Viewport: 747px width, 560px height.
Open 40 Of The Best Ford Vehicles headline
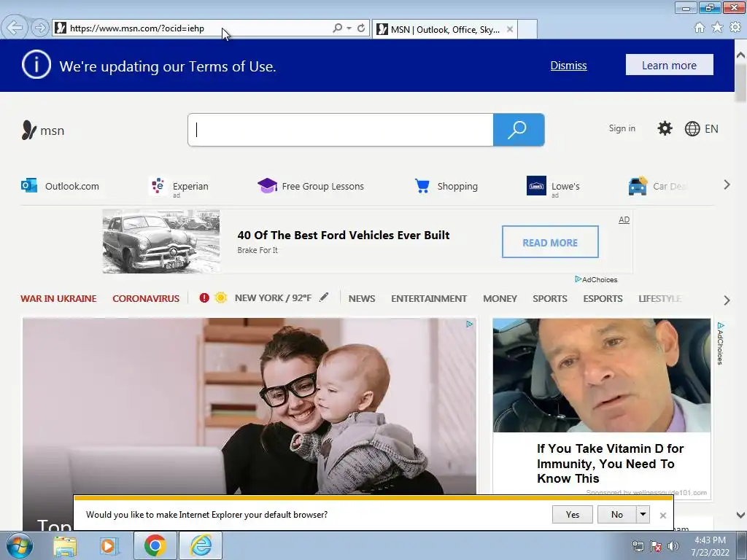pyautogui.click(x=344, y=236)
